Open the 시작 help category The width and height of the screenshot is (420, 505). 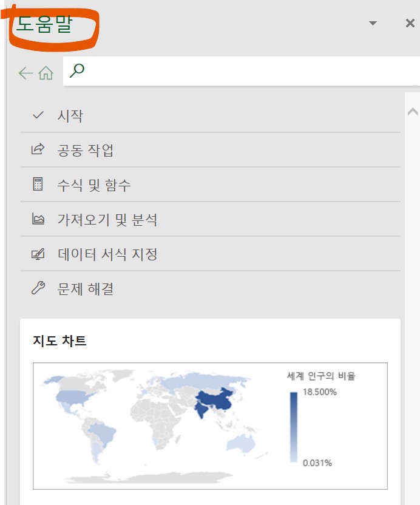pos(211,115)
